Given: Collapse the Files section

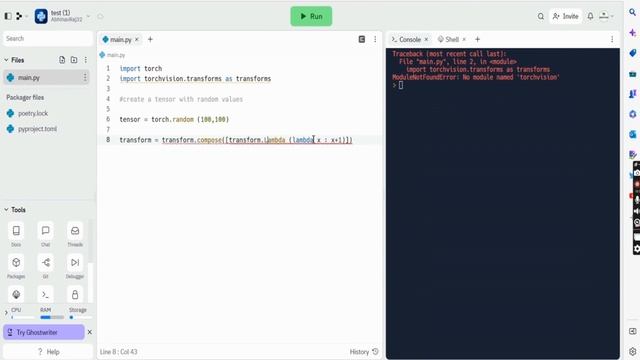Looking at the screenshot, I should point(6,60).
